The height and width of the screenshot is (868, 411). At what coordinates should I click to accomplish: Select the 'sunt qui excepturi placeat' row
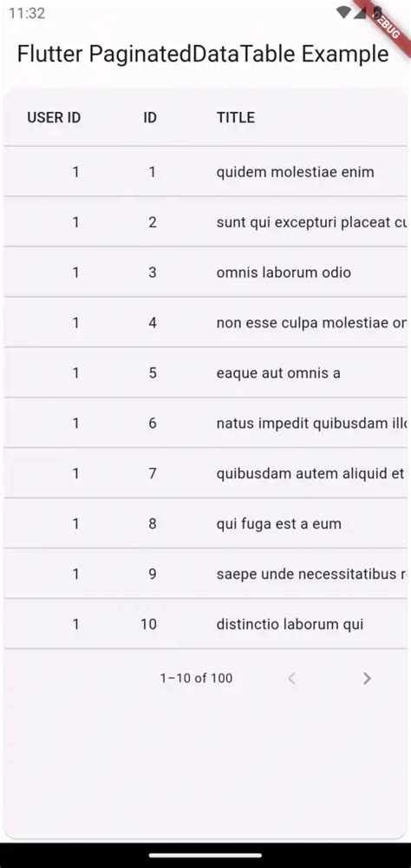pyautogui.click(x=205, y=222)
